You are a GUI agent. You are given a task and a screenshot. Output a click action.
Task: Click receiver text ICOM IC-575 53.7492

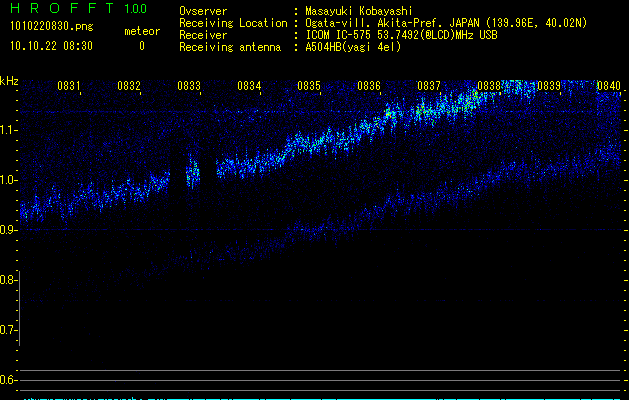pyautogui.click(x=401, y=35)
